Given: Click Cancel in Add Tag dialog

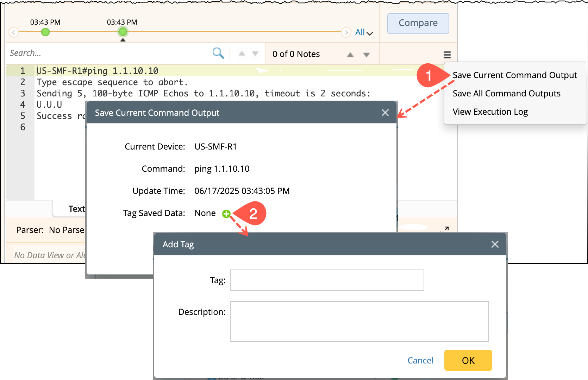Looking at the screenshot, I should [x=420, y=360].
